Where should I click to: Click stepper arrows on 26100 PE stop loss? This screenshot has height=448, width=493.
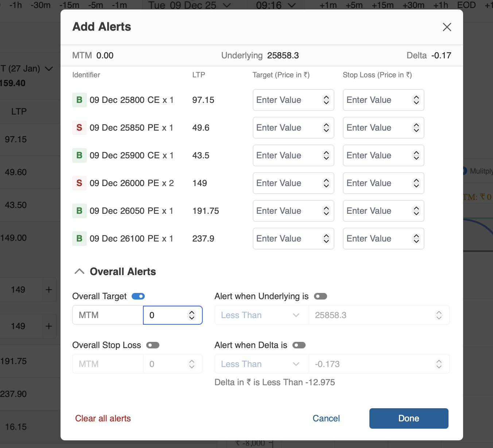416,239
